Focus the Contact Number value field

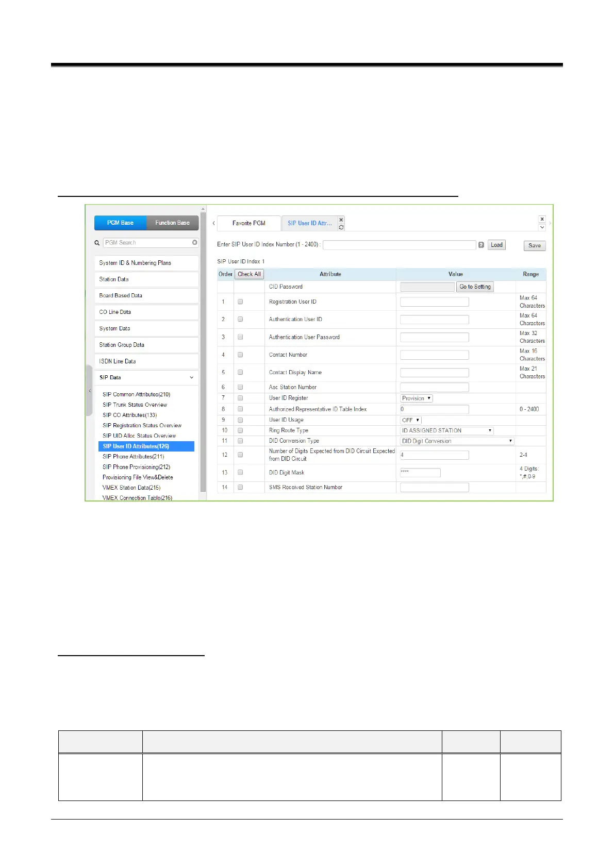pyautogui.click(x=435, y=355)
